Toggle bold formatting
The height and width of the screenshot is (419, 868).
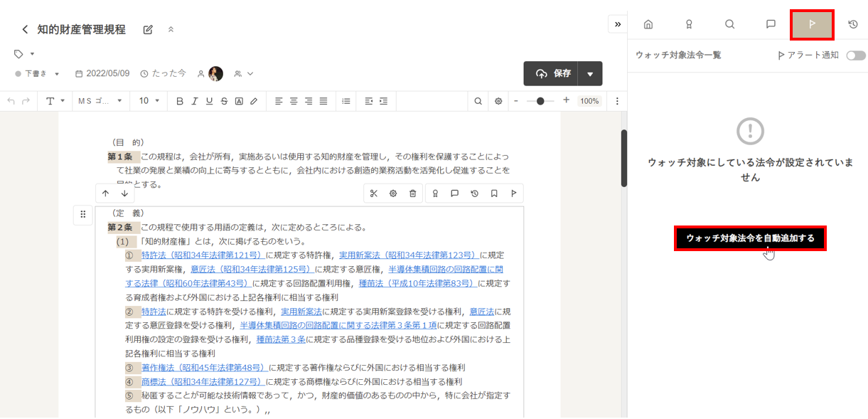pos(179,101)
